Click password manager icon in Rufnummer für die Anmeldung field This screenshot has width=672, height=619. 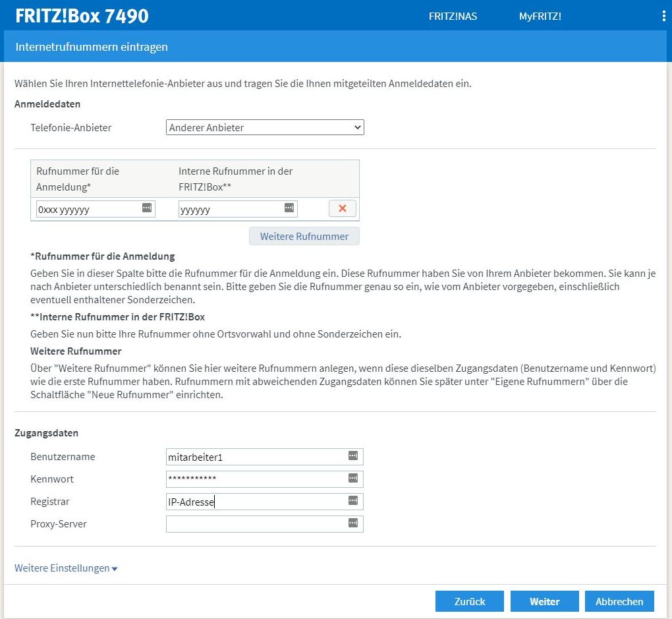tap(147, 208)
